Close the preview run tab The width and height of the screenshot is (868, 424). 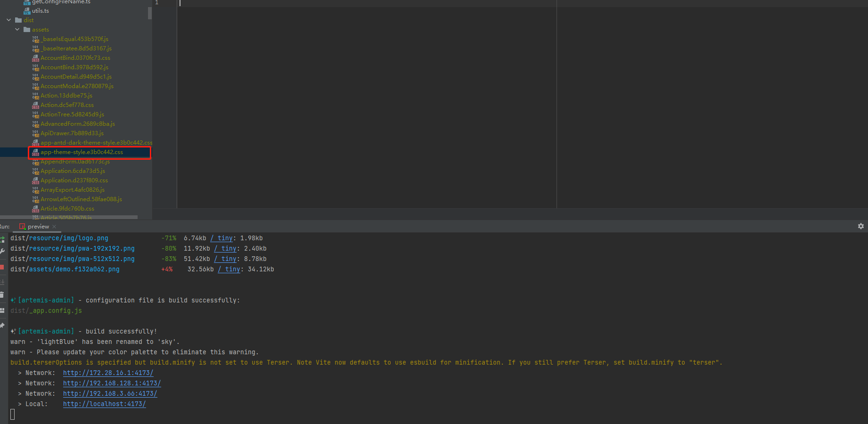(x=54, y=226)
